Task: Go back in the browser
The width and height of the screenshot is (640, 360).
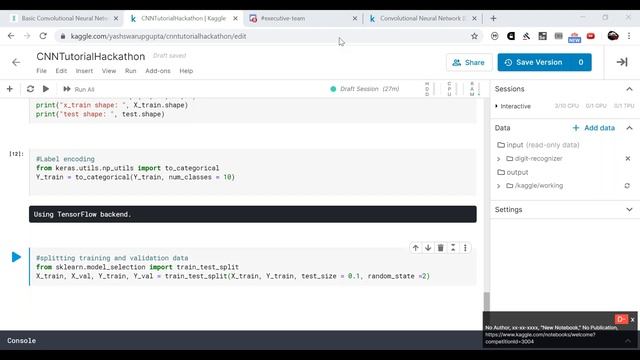Action: 11,36
